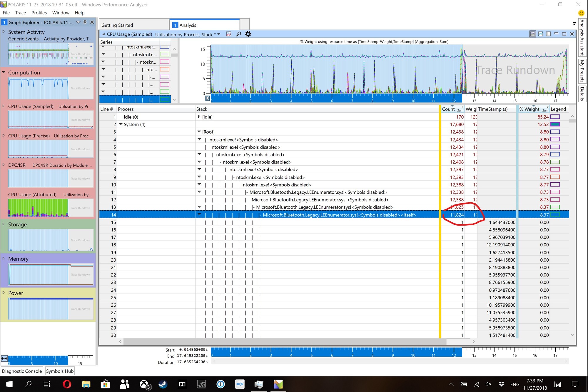This screenshot has width=588, height=392.
Task: Open the taskbar search icon
Action: coord(28,384)
